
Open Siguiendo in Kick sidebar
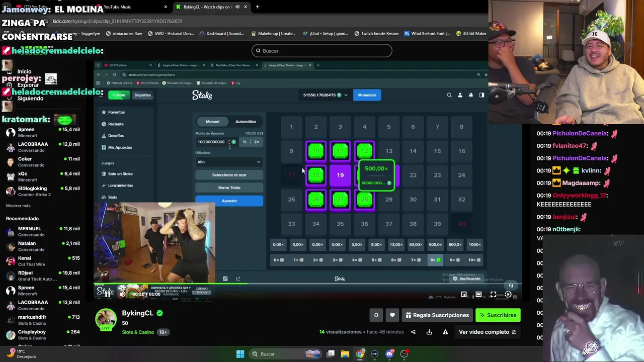(30, 99)
